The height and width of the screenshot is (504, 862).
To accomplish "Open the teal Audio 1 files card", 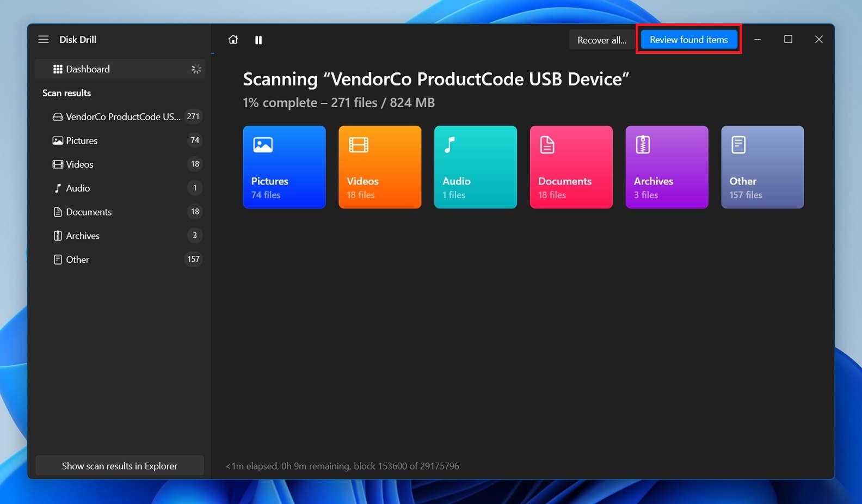I will pyautogui.click(x=476, y=167).
